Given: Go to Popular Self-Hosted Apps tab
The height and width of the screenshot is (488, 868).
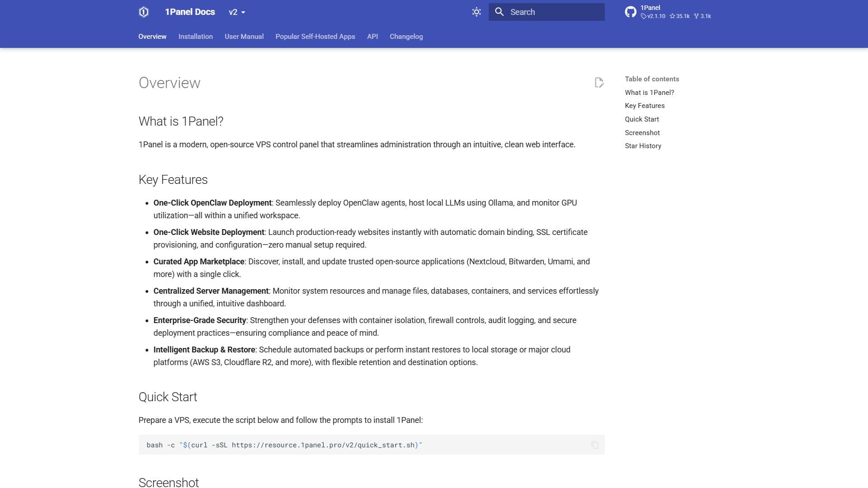Looking at the screenshot, I should click(x=315, y=37).
